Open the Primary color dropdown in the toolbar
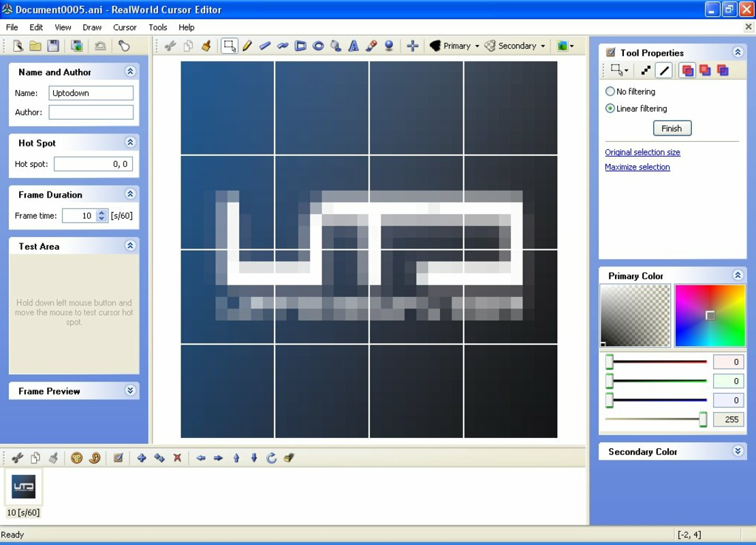The width and height of the screenshot is (756, 545). [x=479, y=46]
